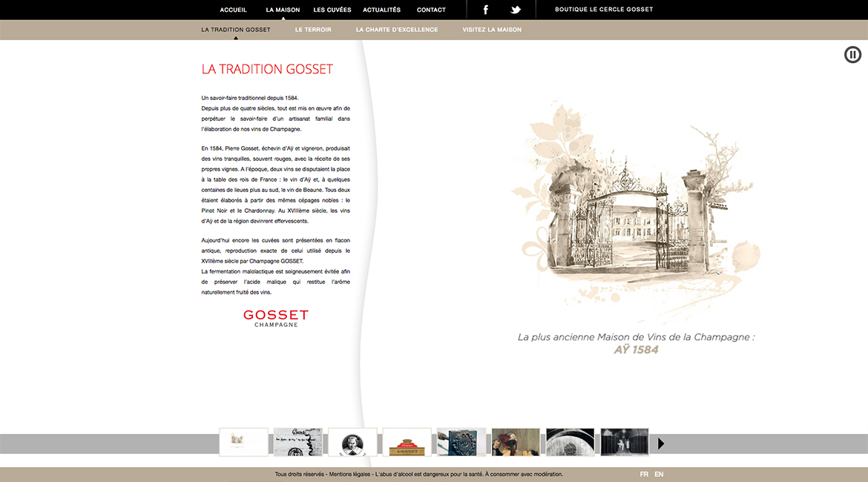Select the dark cellar photo thumbnail

point(625,442)
